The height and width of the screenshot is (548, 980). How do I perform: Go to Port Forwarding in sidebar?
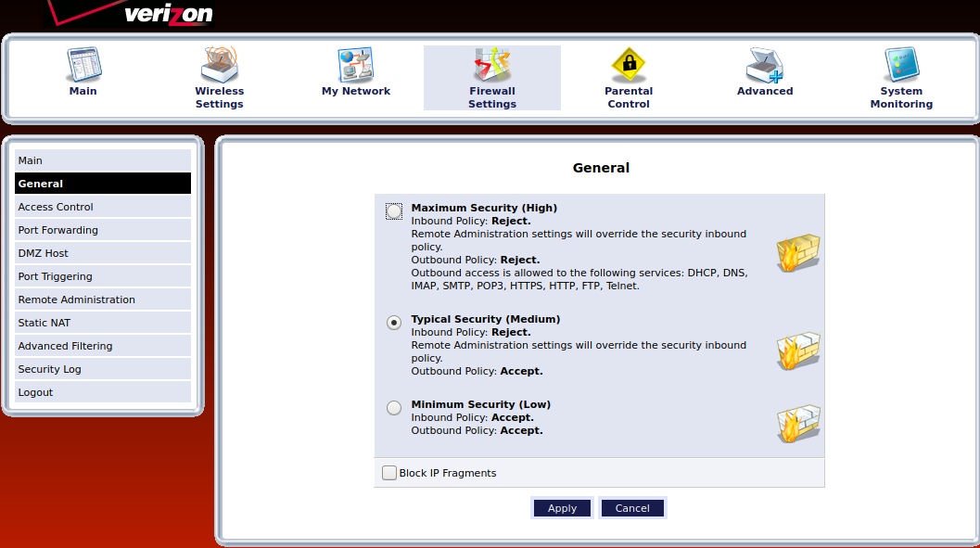point(102,230)
